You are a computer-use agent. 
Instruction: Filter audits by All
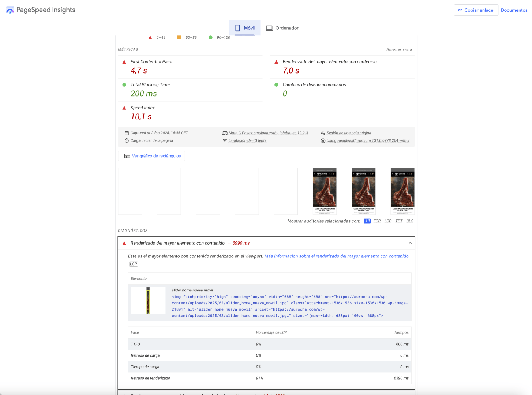[x=367, y=221]
